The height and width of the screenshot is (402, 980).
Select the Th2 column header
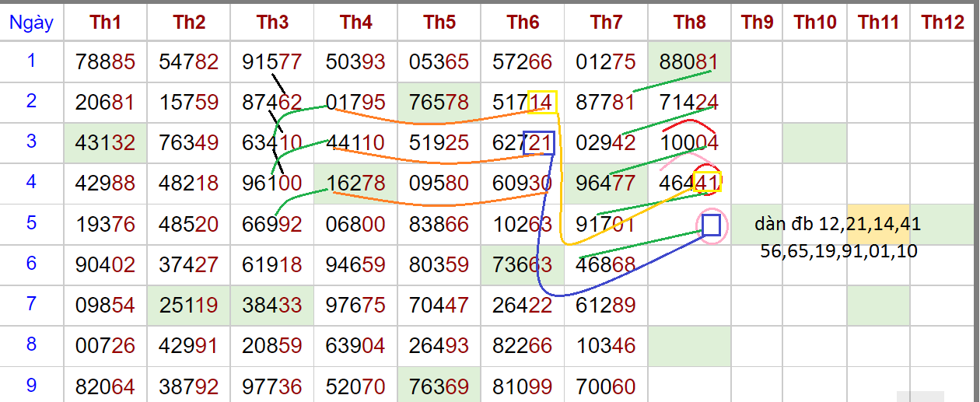click(189, 23)
